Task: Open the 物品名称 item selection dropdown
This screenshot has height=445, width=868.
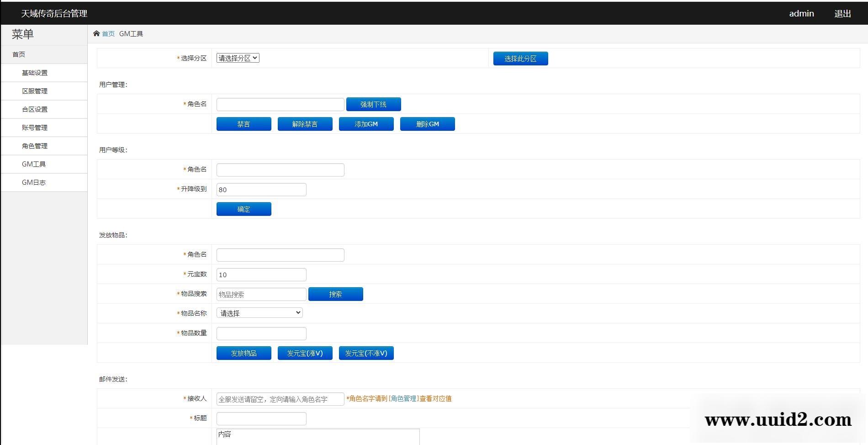Action: 259,313
